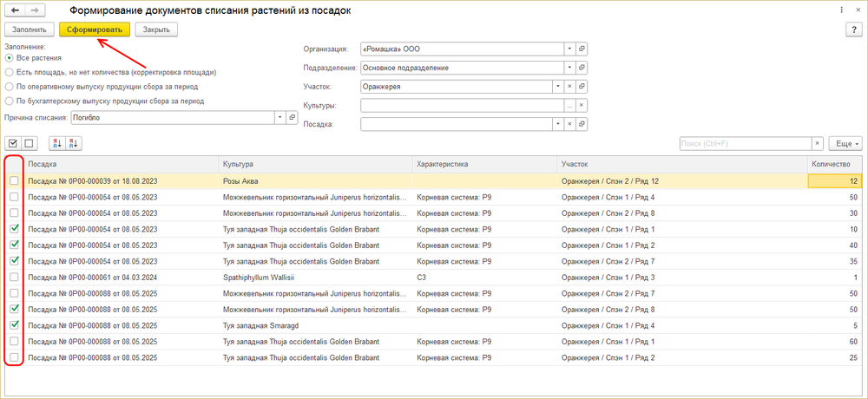Sort the list ascending
Image resolution: width=868 pixels, height=399 pixels.
pos(58,143)
